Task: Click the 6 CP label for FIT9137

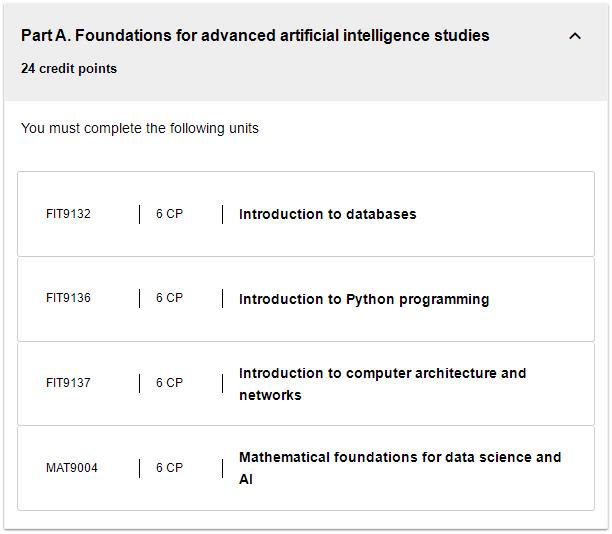Action: click(169, 383)
